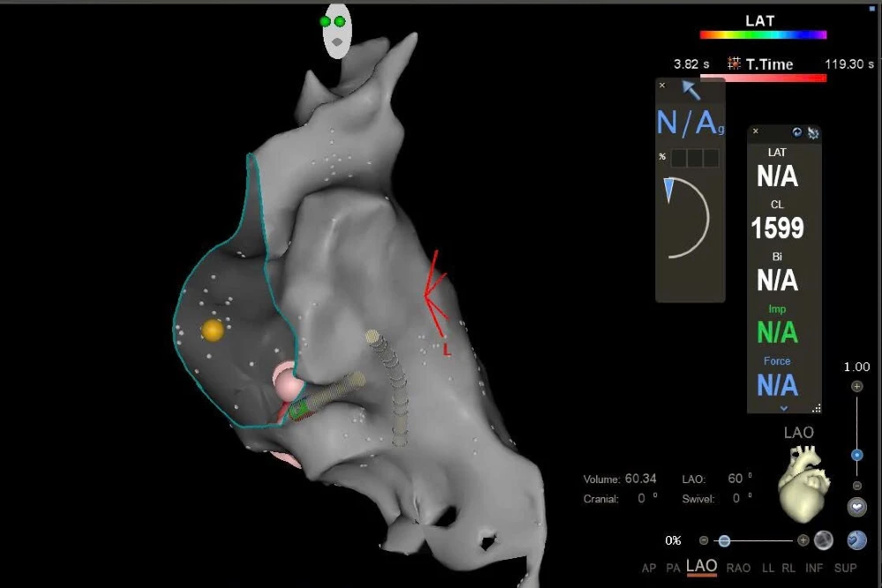Open settings gear in LAT panel
Screen dimensions: 882x588
coord(813,131)
